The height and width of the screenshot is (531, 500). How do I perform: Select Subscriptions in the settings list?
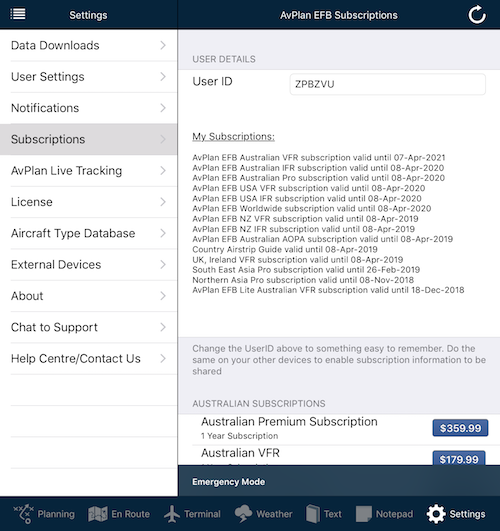(x=89, y=140)
